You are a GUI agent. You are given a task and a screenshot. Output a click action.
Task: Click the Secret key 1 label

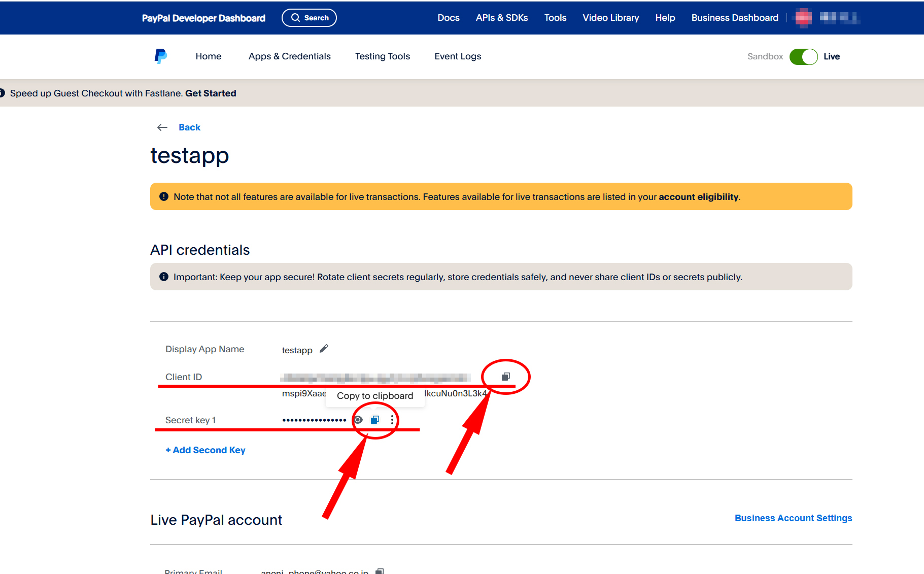click(191, 420)
